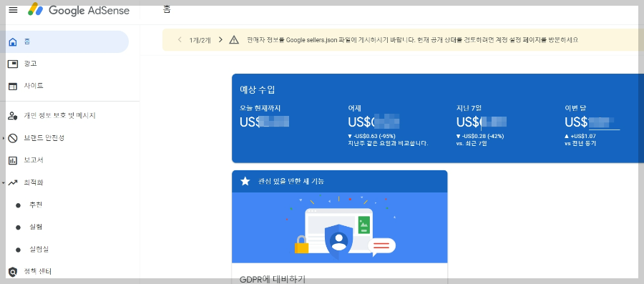Click the 최적화 trending arrow icon

(x=13, y=182)
